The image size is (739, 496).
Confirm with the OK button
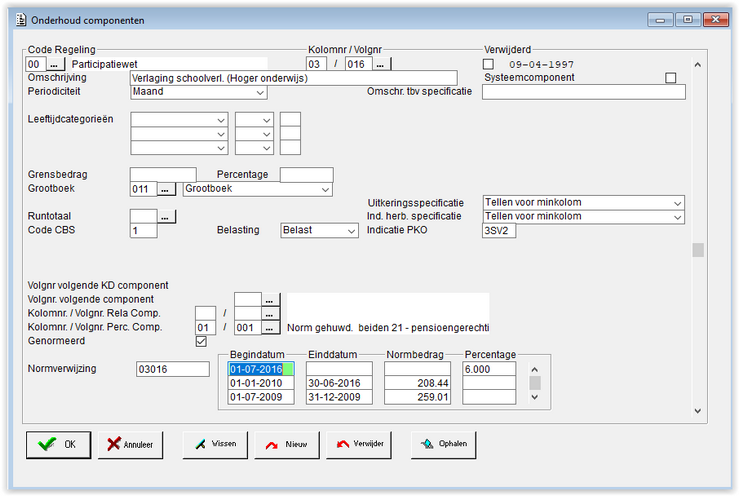click(58, 444)
